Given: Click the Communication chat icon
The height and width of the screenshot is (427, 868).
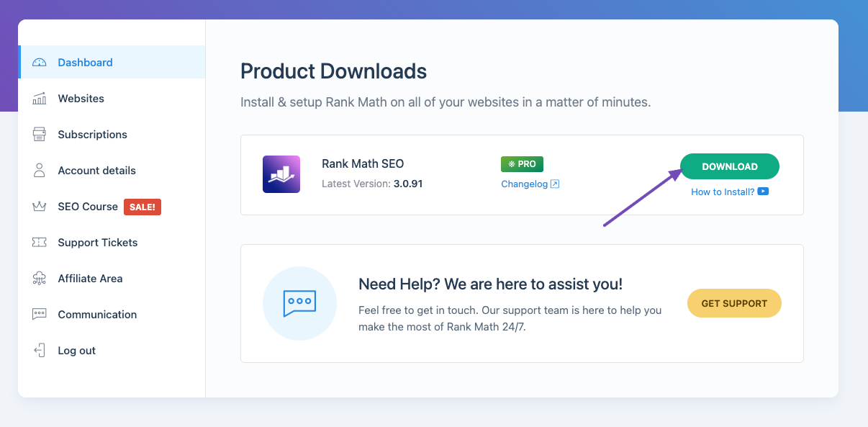Looking at the screenshot, I should click(40, 315).
